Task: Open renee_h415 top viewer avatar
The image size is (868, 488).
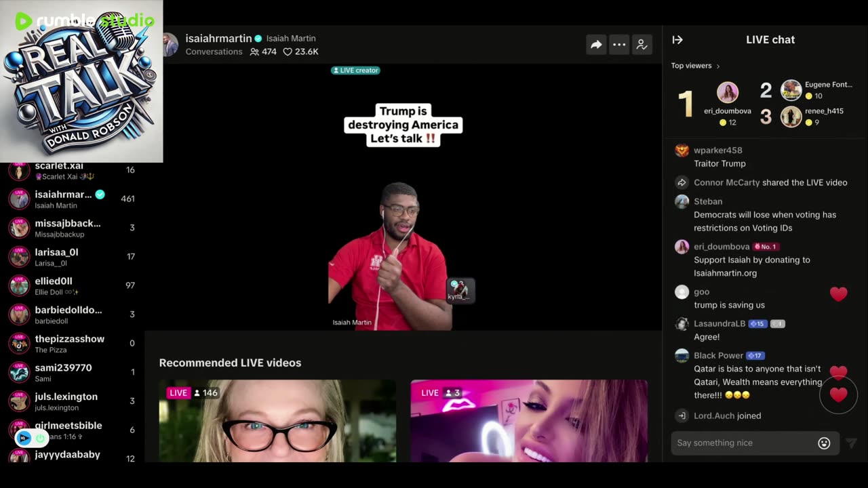Action: [791, 117]
